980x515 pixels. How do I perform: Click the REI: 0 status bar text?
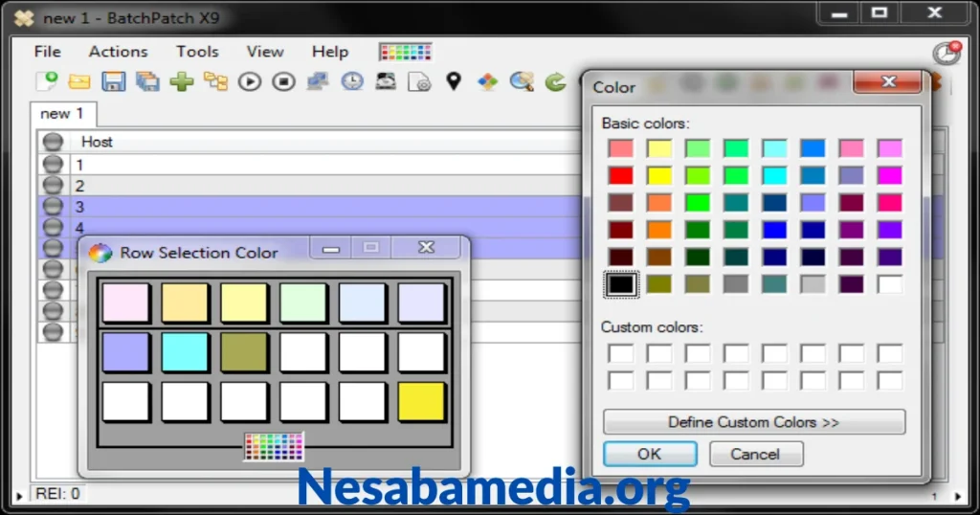tap(57, 494)
